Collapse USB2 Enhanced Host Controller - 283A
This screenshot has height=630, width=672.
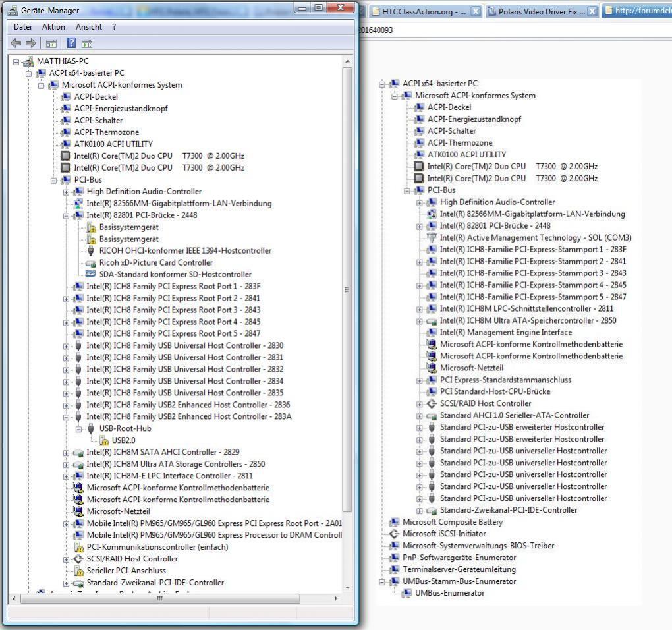tap(66, 417)
